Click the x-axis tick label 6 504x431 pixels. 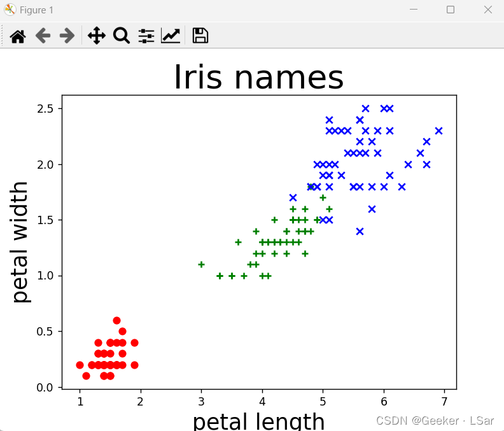pos(384,402)
